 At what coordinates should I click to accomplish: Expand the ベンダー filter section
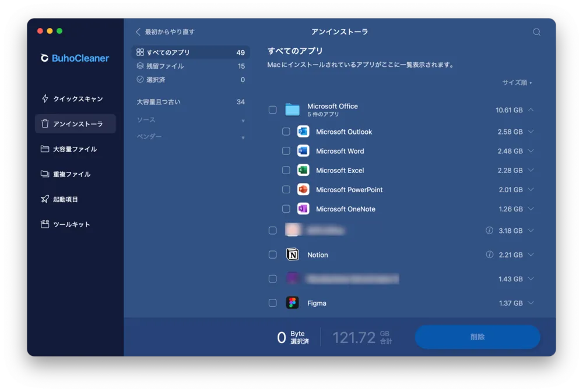click(191, 137)
